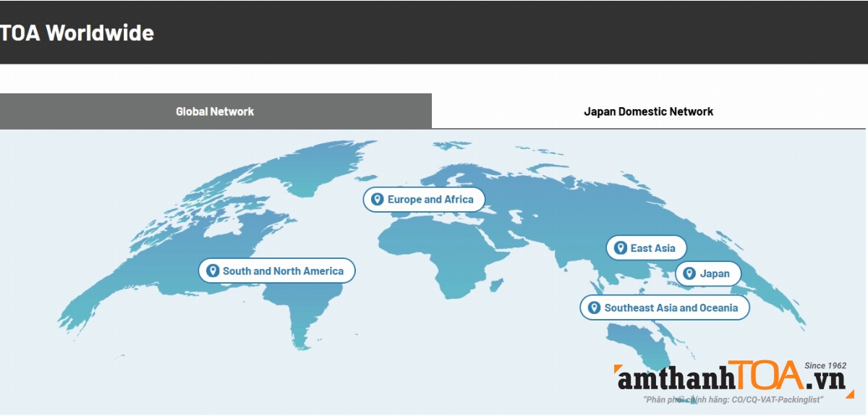Click the Southeast Asia and Oceania pin icon
This screenshot has width=868, height=416.
594,308
